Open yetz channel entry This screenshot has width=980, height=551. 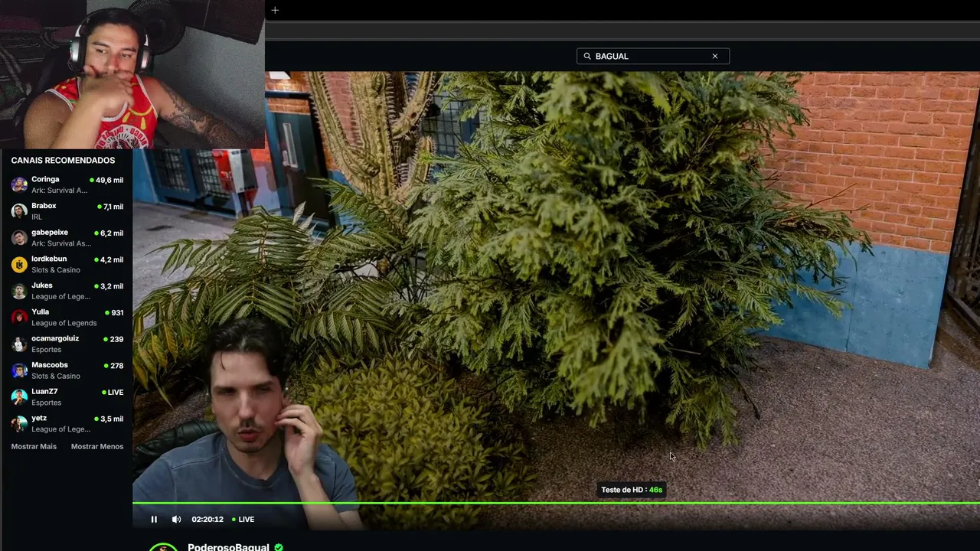67,423
